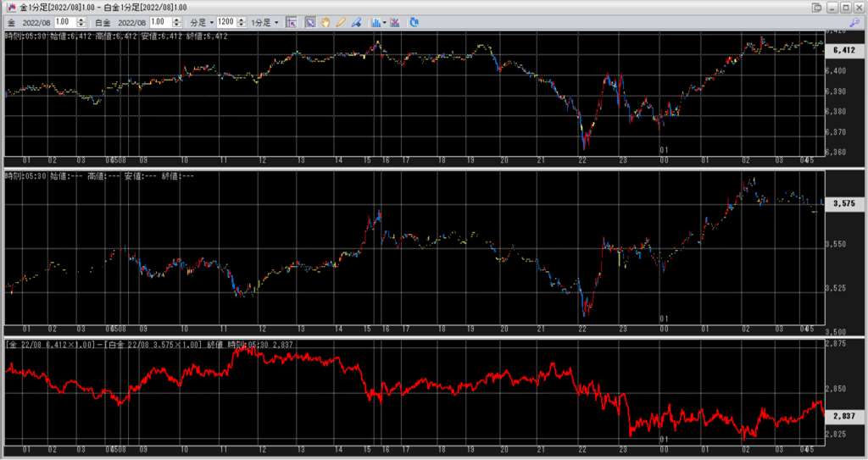Image resolution: width=868 pixels, height=460 pixels.
Task: Open the 分足 chart type dropdown
Action: click(200, 22)
